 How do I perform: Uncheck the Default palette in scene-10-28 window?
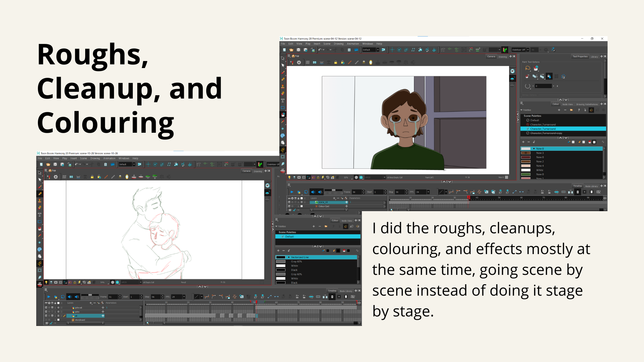click(282, 237)
